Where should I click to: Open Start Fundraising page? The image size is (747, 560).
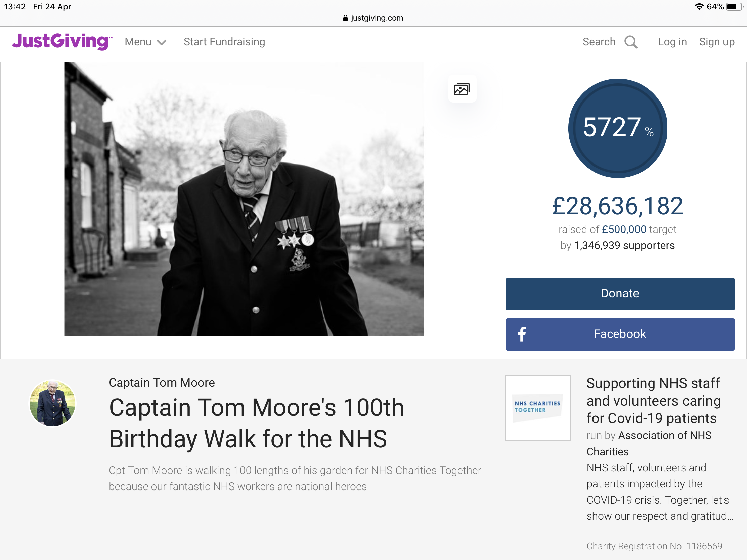[224, 42]
